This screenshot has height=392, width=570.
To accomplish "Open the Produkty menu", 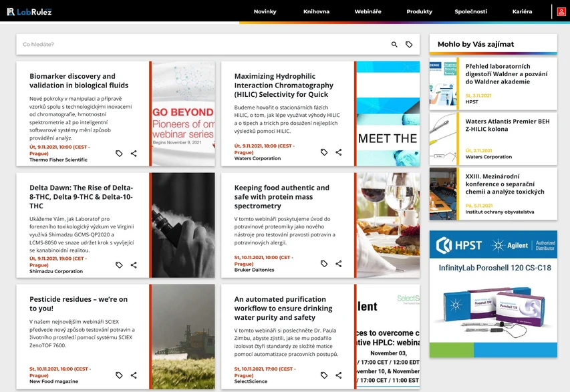I will point(419,11).
